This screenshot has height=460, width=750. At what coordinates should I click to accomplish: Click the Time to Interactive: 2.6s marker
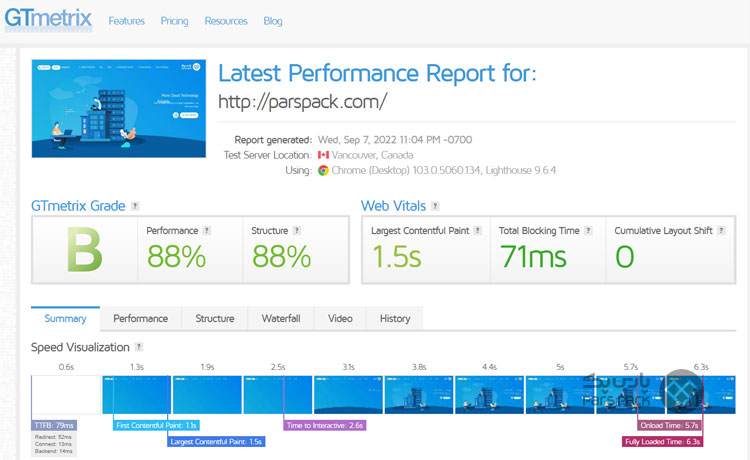click(x=325, y=425)
